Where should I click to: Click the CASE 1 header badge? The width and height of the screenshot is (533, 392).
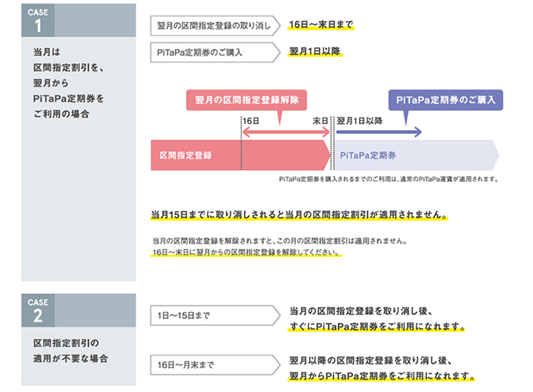pyautogui.click(x=38, y=21)
